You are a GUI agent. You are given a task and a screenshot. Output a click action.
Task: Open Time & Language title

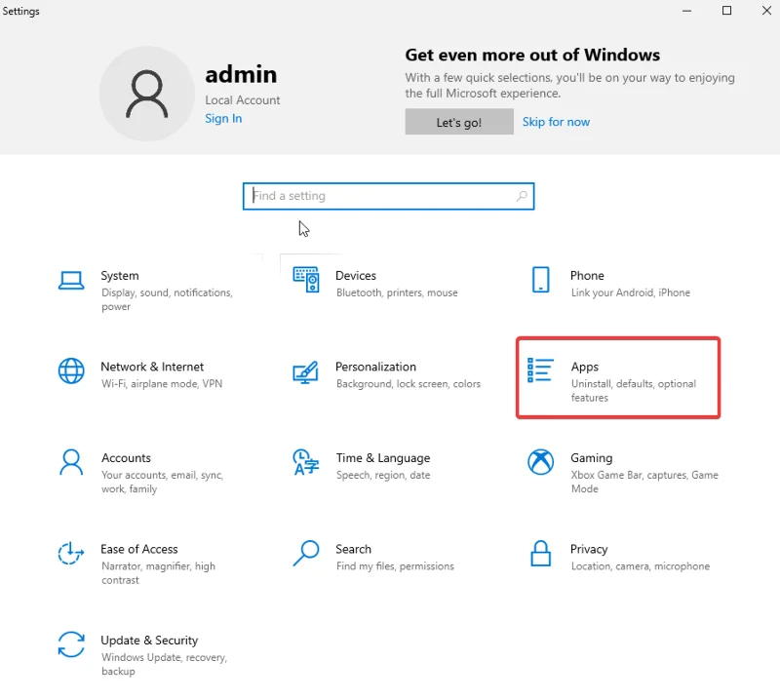click(383, 457)
